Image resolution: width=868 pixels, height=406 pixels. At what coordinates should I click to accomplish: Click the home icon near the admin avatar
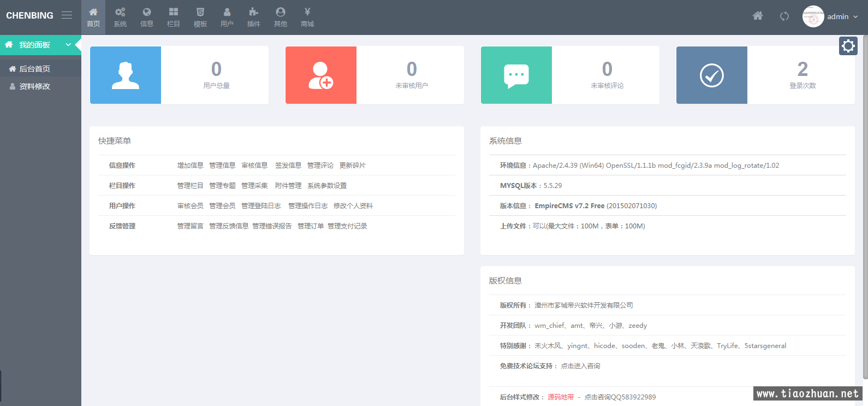click(758, 16)
